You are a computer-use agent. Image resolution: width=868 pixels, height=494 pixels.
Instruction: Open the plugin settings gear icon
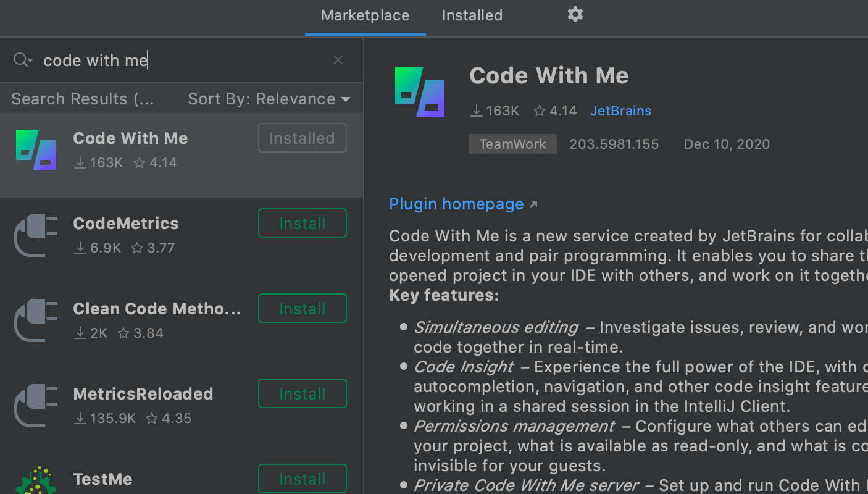[x=575, y=15]
